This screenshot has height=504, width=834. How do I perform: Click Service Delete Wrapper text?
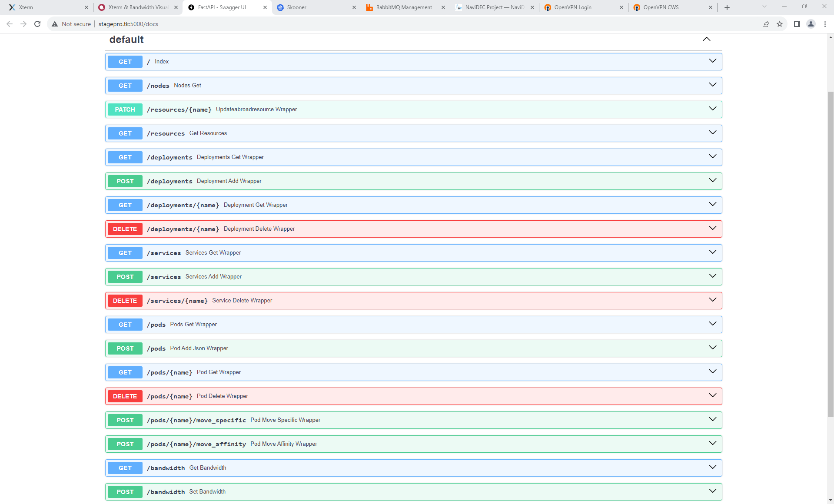(242, 301)
